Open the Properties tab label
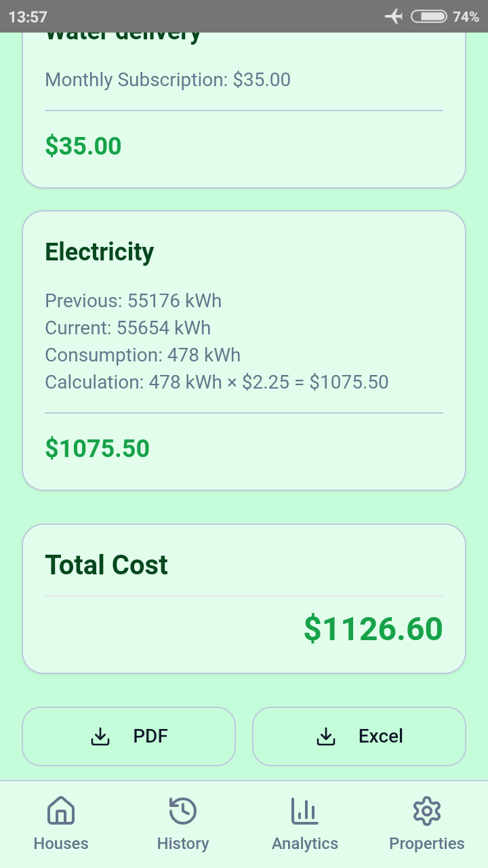This screenshot has width=488, height=868. (x=427, y=844)
